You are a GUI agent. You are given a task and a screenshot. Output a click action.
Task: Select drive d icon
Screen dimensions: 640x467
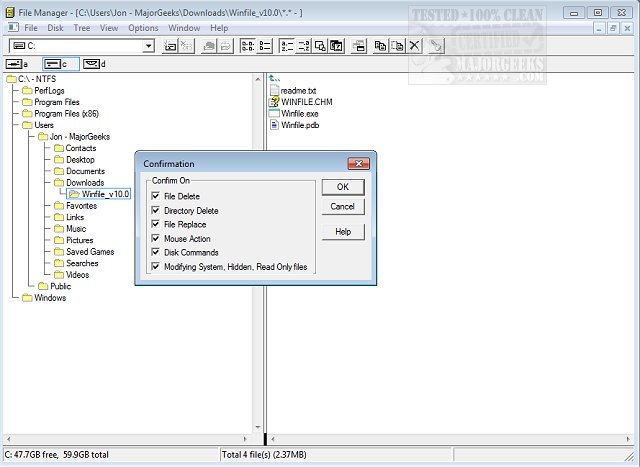91,64
